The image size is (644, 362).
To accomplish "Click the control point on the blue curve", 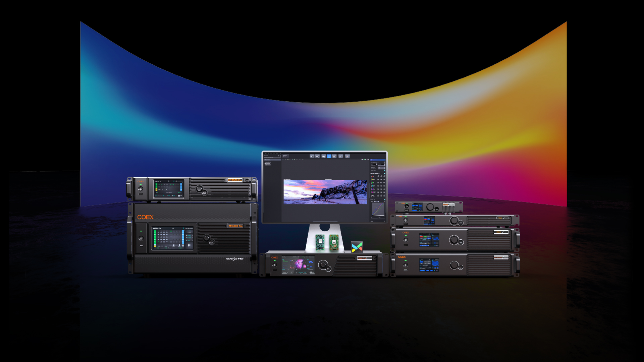I will tap(377, 208).
